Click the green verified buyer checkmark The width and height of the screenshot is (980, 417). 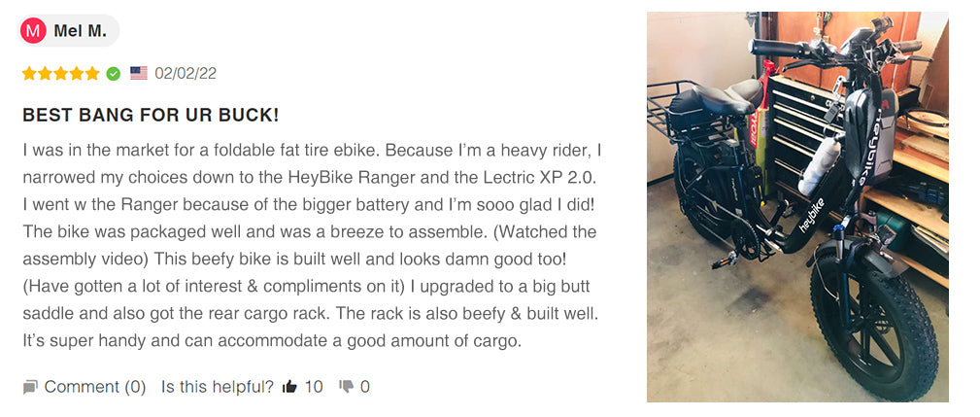pos(113,74)
